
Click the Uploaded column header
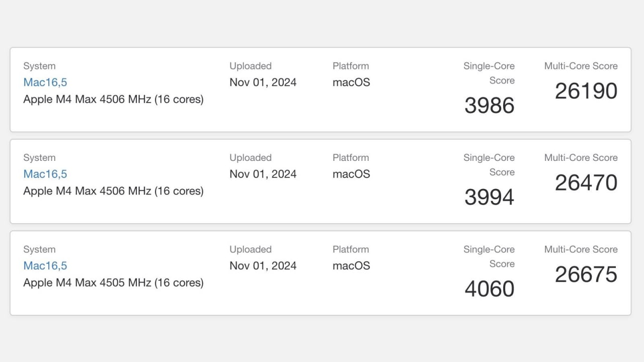click(x=250, y=66)
